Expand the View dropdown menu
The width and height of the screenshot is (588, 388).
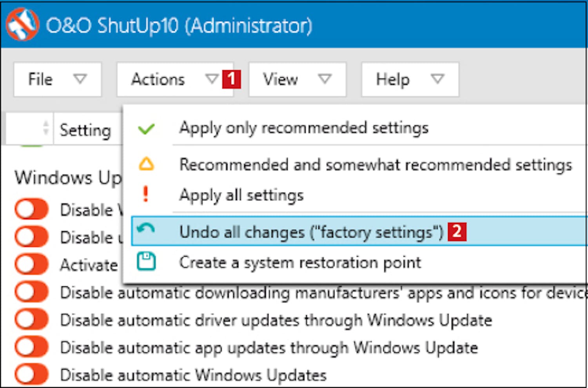297,79
